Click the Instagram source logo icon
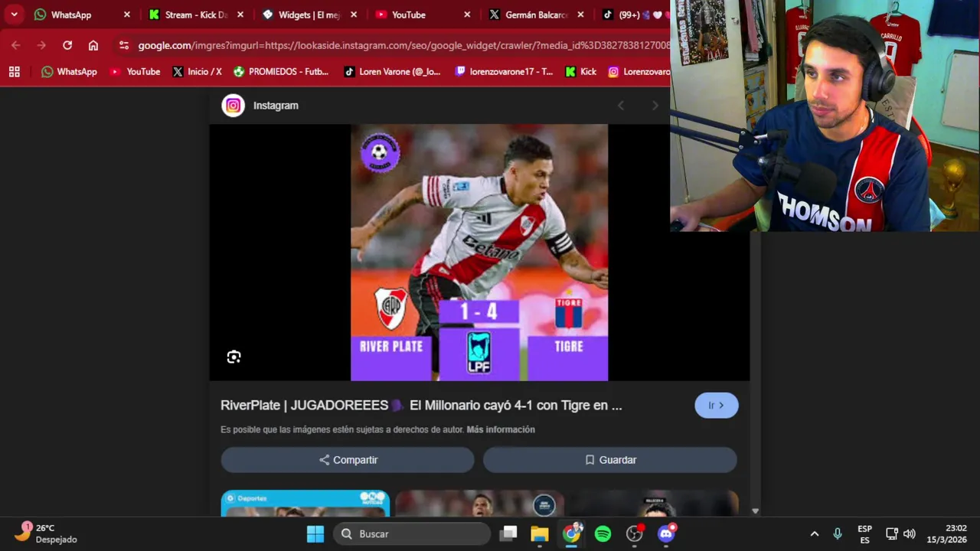This screenshot has width=980, height=551. coord(234,106)
